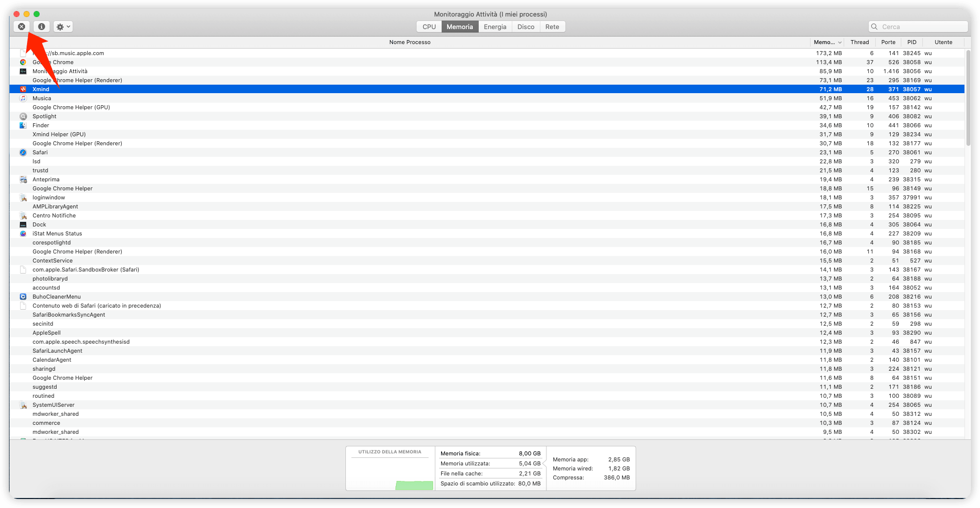Viewport: 980px width, 508px height.
Task: Click PID 38058 of Google Chrome
Action: coord(912,62)
